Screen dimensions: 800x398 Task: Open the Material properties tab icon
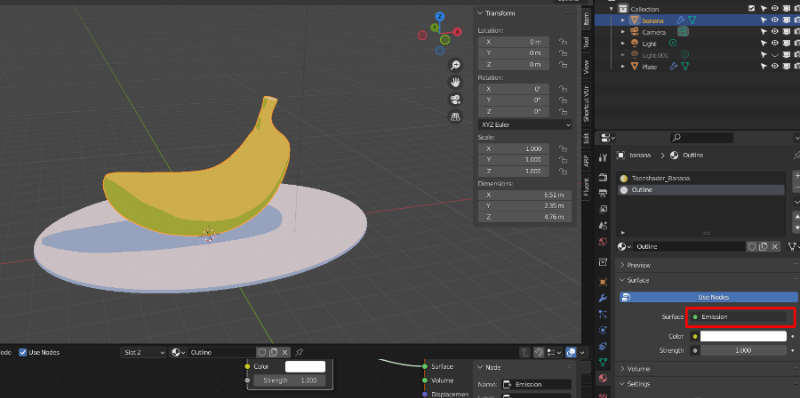[603, 378]
